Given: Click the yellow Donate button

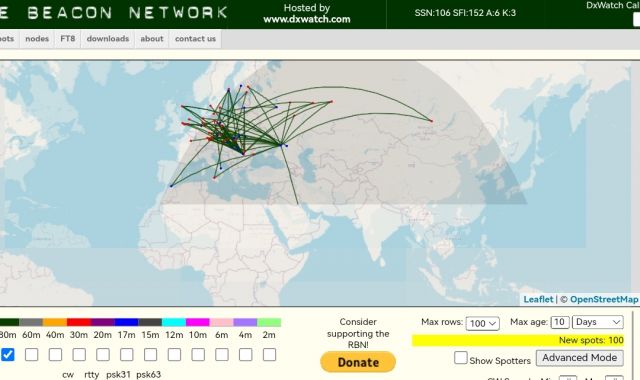Looking at the screenshot, I should click(358, 362).
